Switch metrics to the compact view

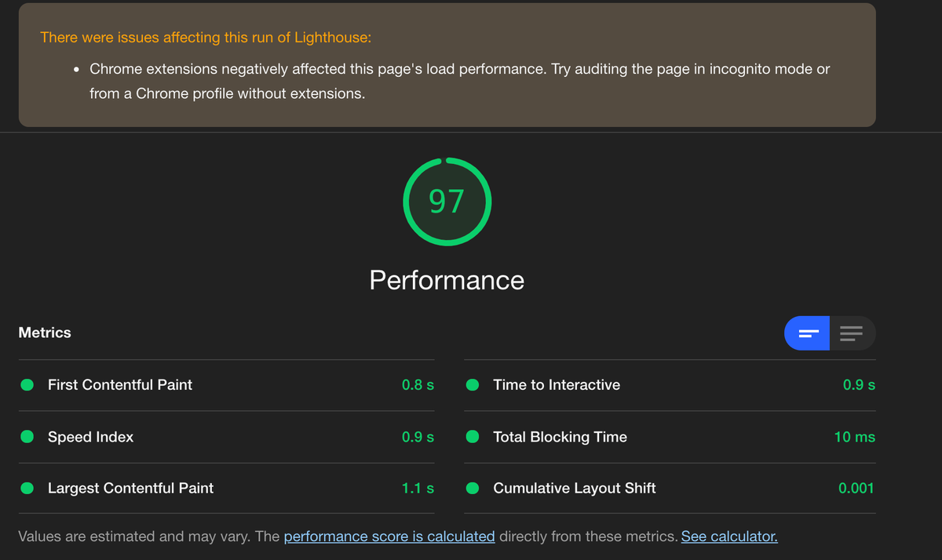(x=808, y=333)
